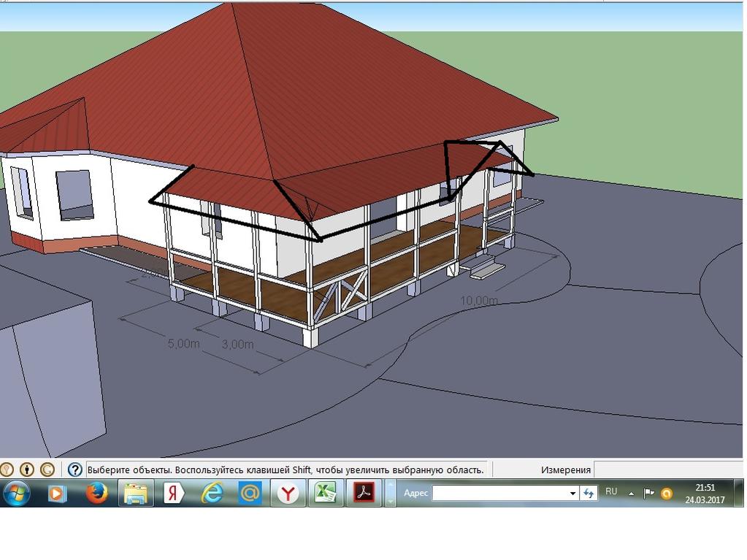Open the clock showing 21:51

(705, 494)
